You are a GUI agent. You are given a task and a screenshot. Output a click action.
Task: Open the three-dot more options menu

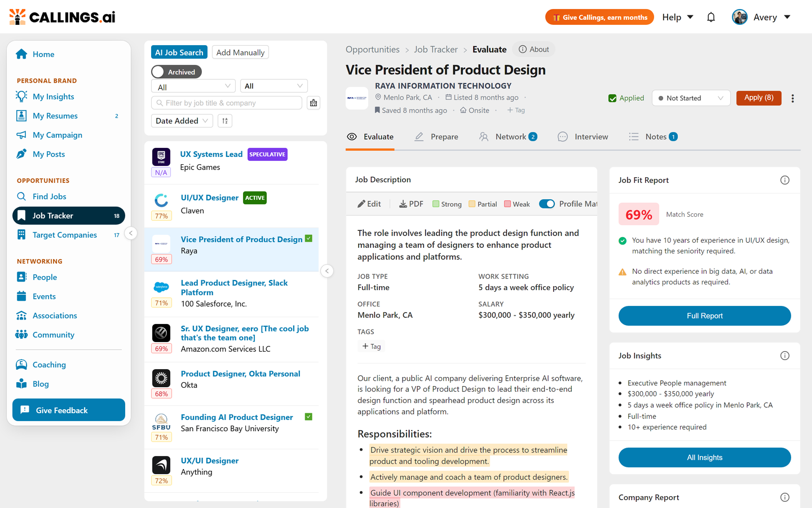coord(793,98)
